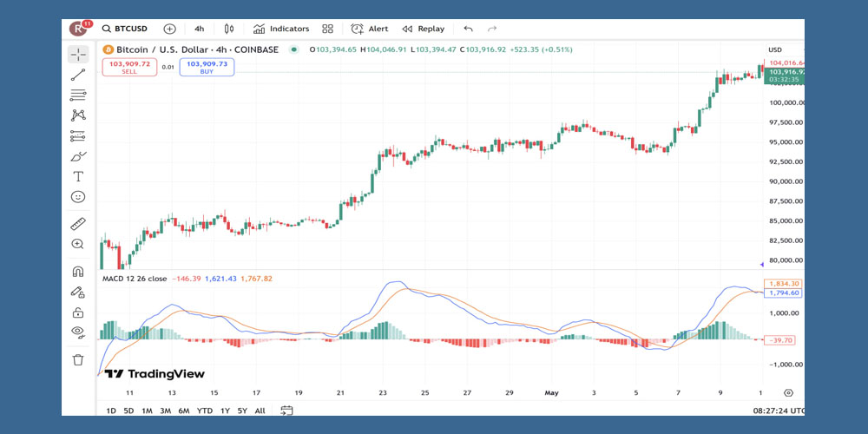
Task: Open the emoji icons tool
Action: [x=78, y=197]
